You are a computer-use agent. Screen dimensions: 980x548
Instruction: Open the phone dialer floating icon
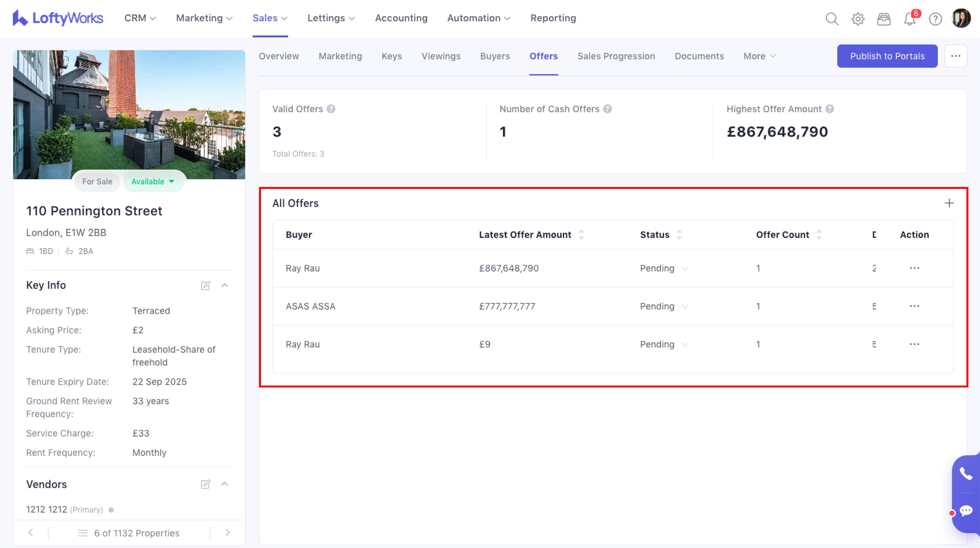(966, 474)
